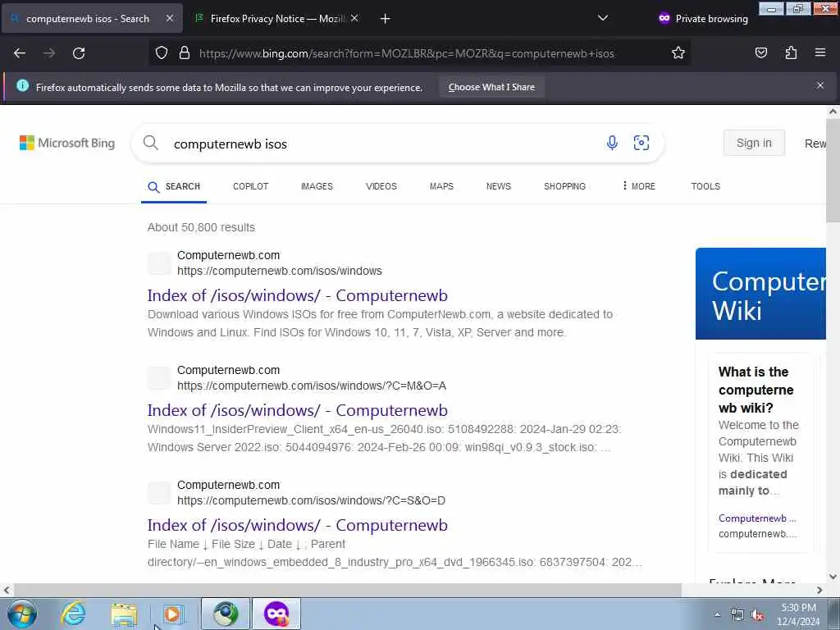Click the About 50,800 results text
The image size is (840, 630).
201,227
